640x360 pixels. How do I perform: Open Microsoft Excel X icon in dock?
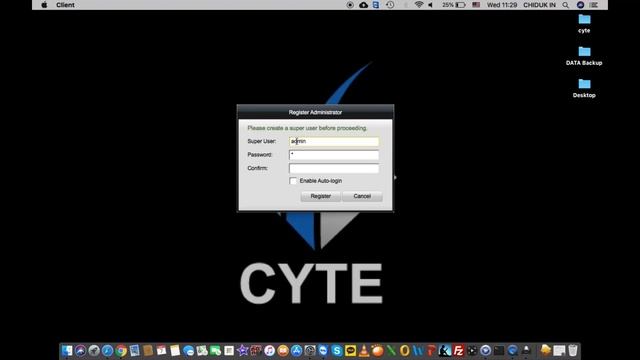391,350
